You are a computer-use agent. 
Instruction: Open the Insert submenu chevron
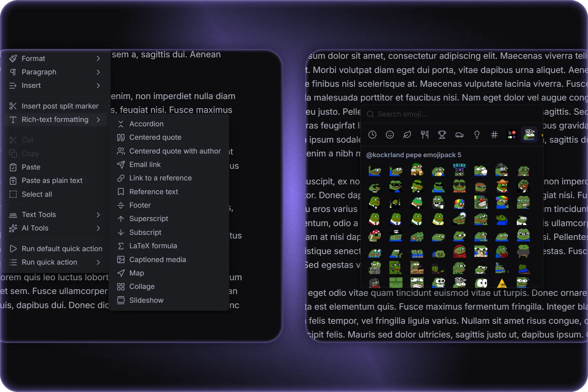click(98, 86)
